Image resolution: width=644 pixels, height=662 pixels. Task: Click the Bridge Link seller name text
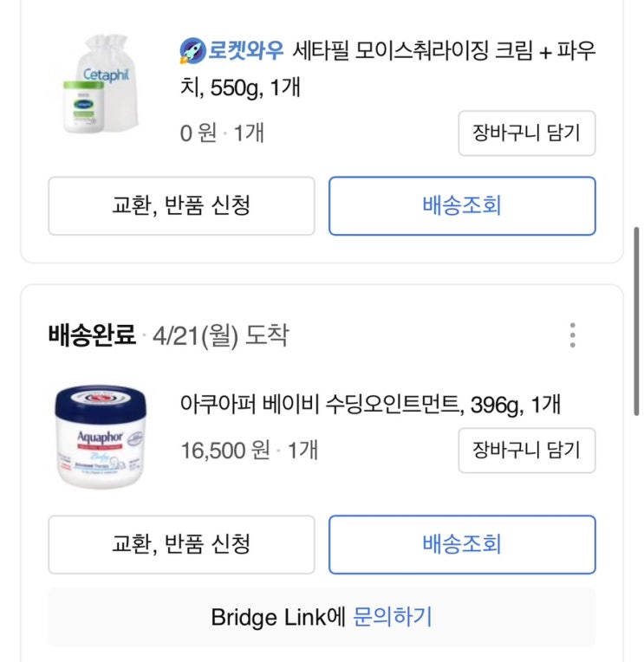(270, 618)
